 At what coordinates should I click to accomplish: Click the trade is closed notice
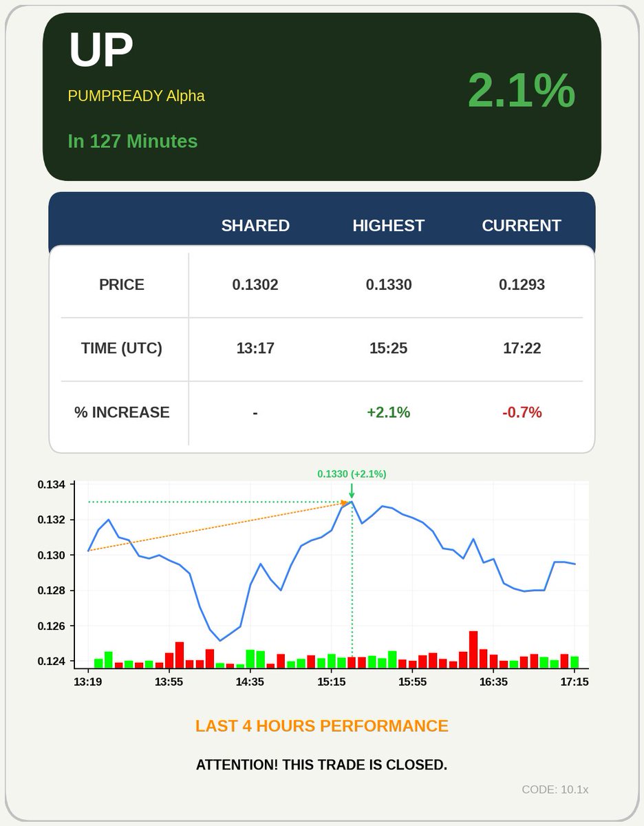coord(322,765)
